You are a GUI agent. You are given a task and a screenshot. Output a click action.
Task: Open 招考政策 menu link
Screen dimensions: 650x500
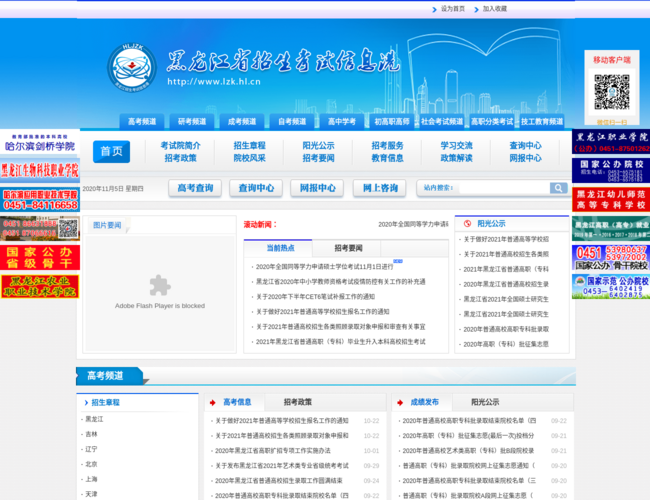pos(180,158)
